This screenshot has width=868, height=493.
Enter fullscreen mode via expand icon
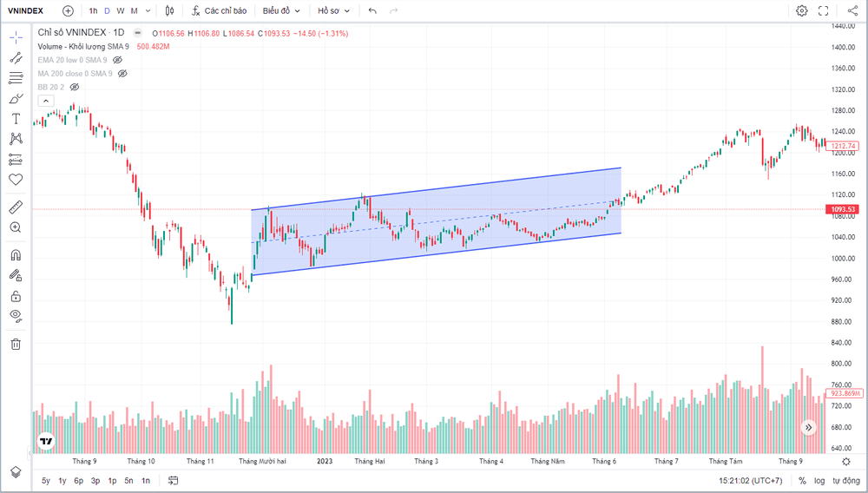(823, 10)
